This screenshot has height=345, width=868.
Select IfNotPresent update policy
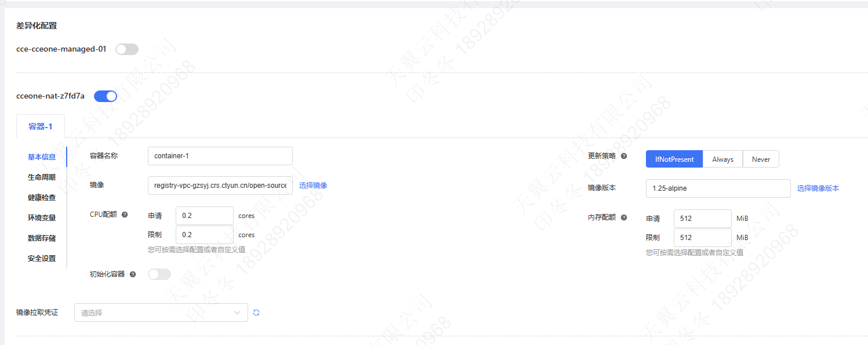674,159
